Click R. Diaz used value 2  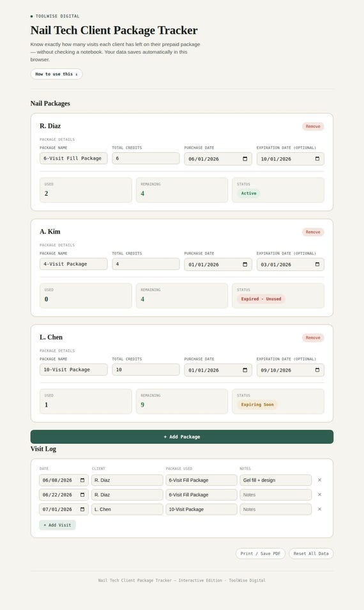(46, 193)
